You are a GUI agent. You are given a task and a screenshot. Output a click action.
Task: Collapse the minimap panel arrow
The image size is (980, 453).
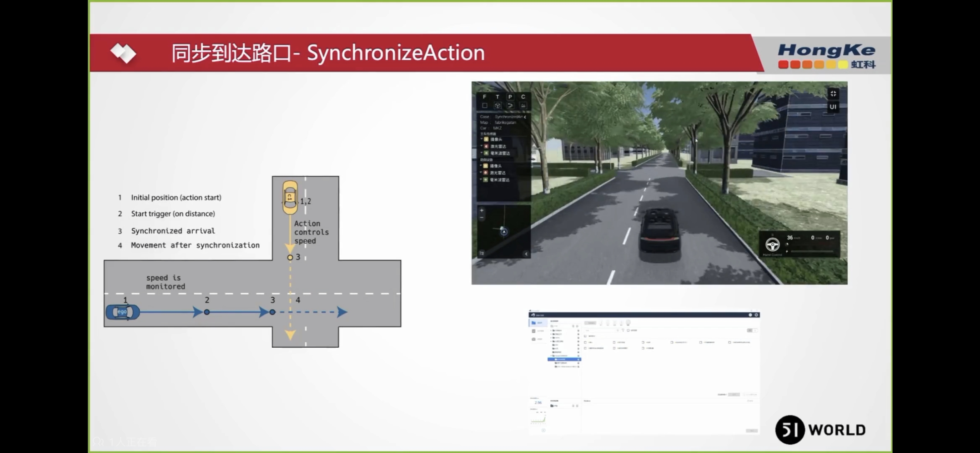tap(526, 254)
